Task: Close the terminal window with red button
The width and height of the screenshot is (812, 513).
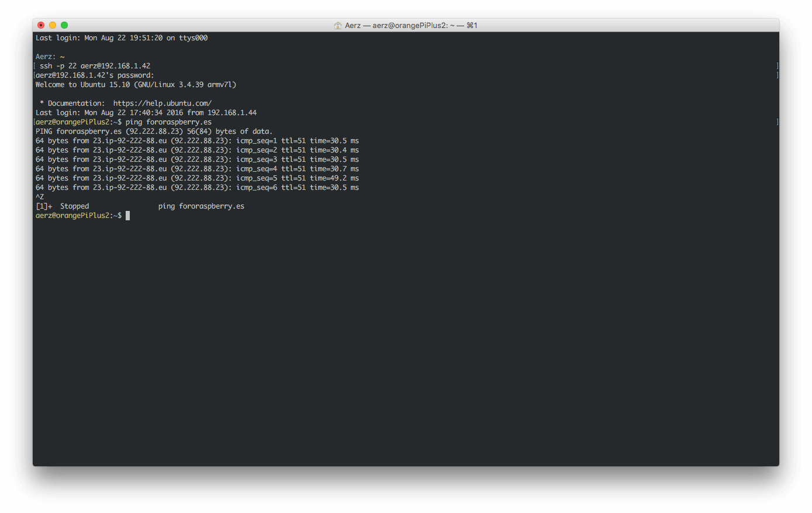Action: pyautogui.click(x=41, y=25)
